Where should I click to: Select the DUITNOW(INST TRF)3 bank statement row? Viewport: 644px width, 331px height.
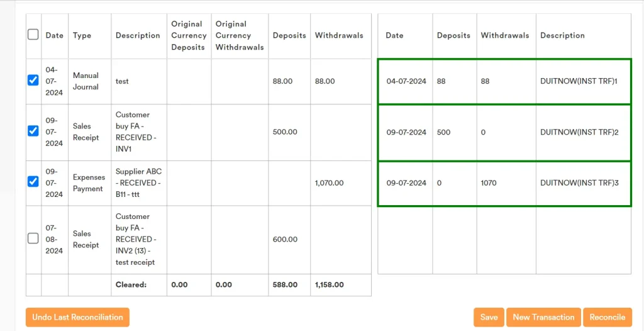pyautogui.click(x=504, y=183)
